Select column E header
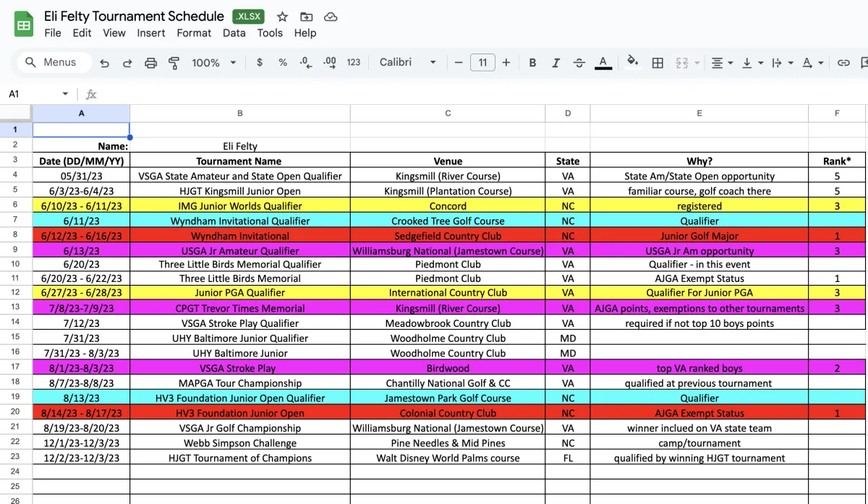The height and width of the screenshot is (504, 868). click(699, 113)
